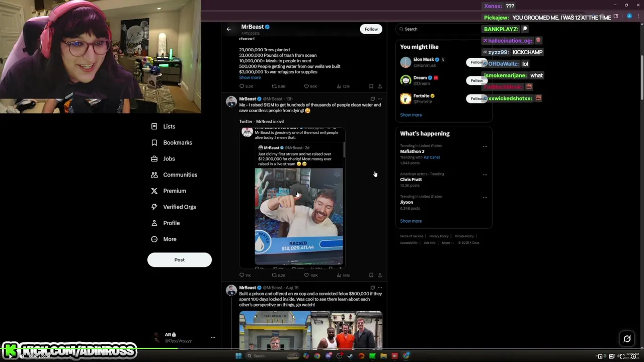
Task: Click the Post button
Action: [180, 260]
